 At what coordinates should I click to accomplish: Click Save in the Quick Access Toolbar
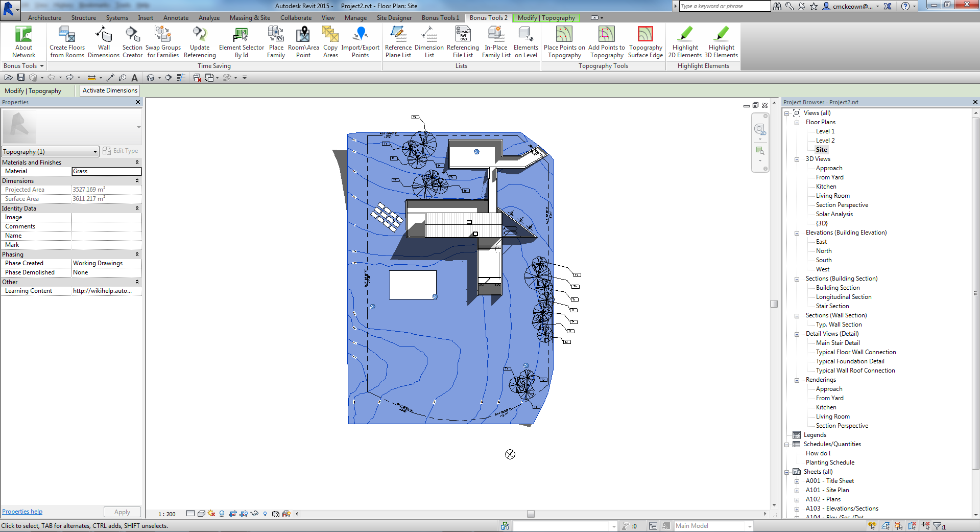tap(21, 77)
